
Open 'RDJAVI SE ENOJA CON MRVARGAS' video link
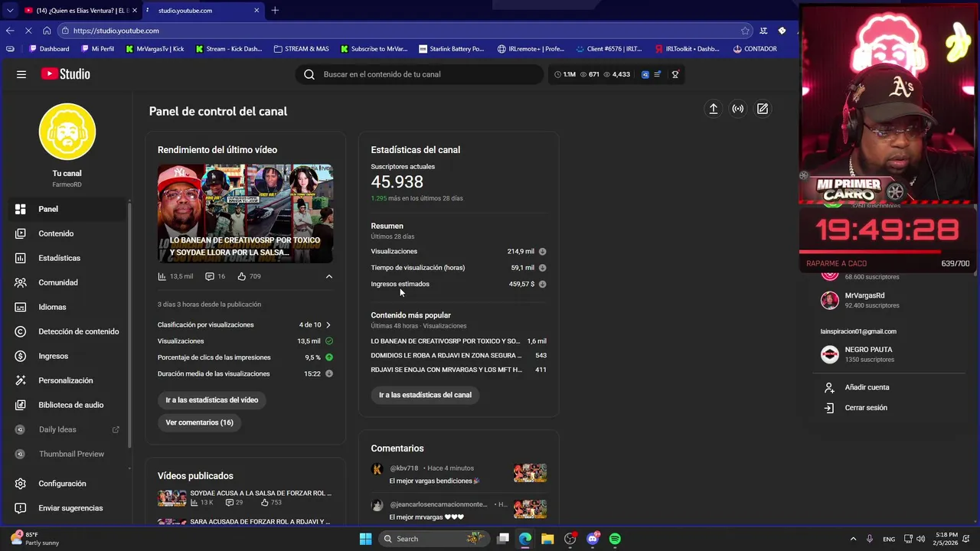(446, 370)
